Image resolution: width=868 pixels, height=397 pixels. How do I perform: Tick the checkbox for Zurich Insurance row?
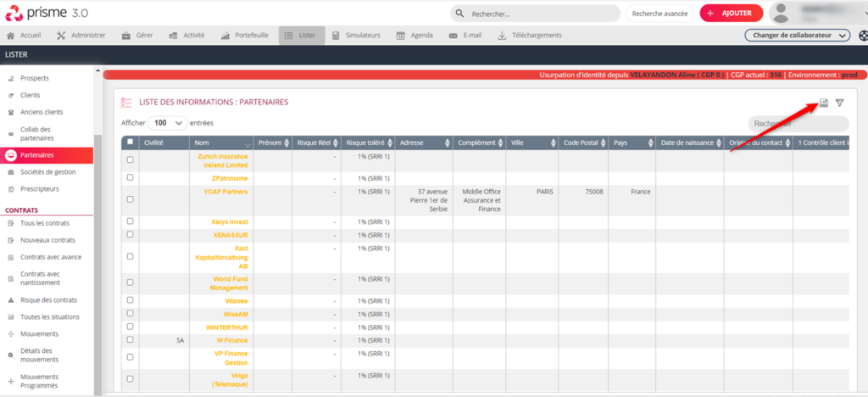[130, 160]
